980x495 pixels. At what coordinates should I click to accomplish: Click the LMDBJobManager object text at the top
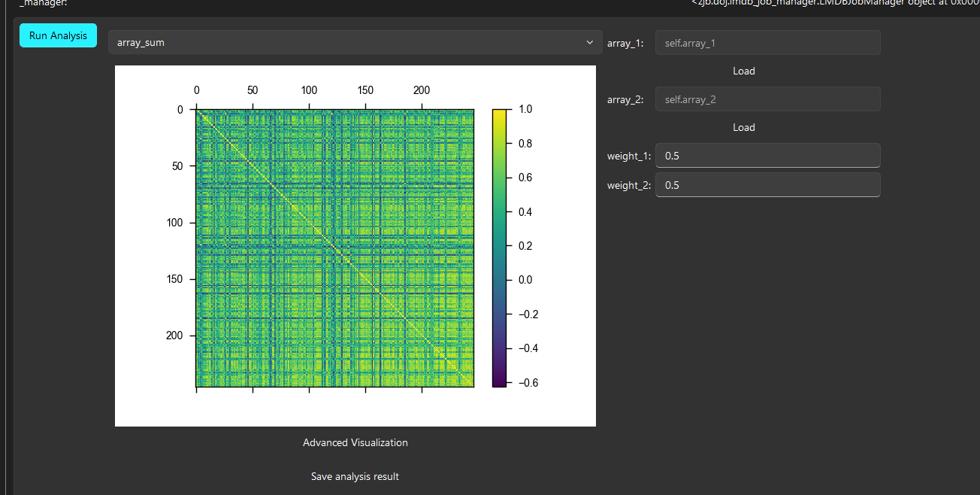[x=834, y=3]
